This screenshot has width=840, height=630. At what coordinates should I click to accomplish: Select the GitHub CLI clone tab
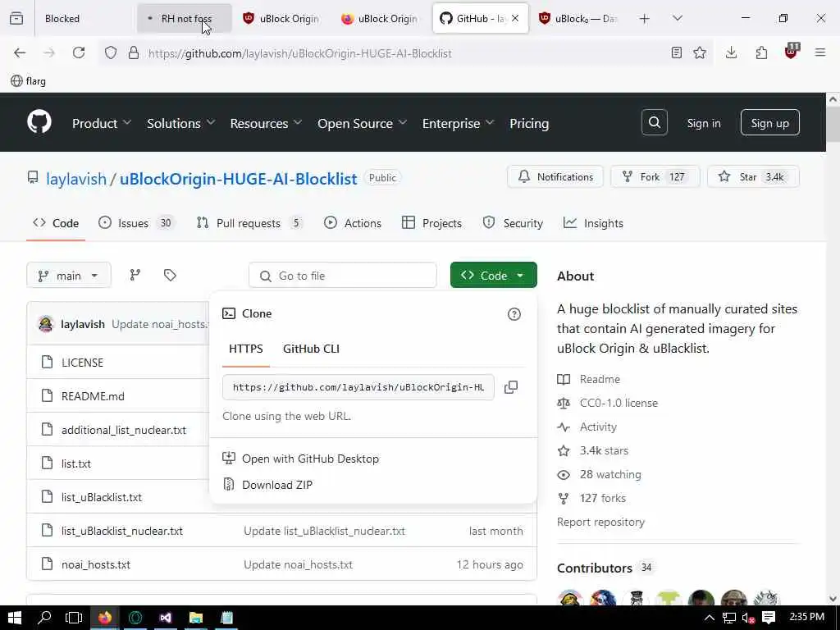[x=311, y=349]
